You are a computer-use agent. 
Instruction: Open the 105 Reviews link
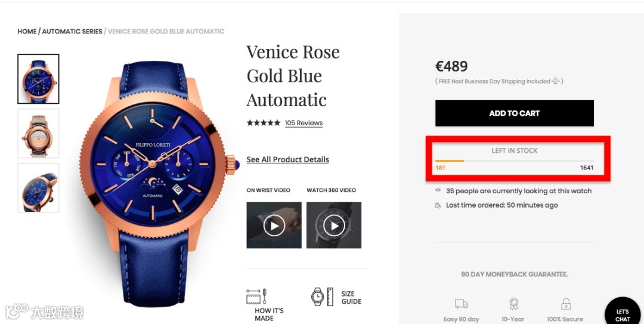click(304, 123)
